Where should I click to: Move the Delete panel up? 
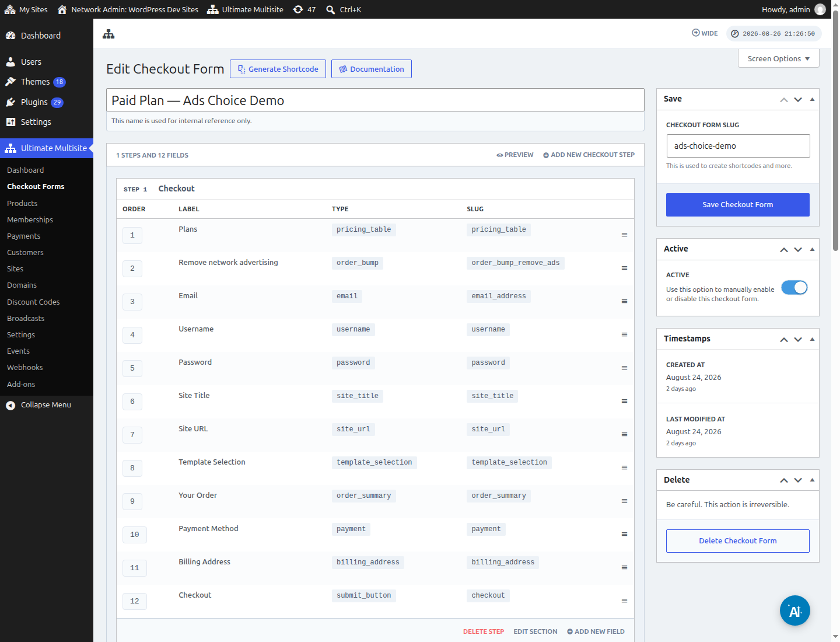pyautogui.click(x=784, y=480)
